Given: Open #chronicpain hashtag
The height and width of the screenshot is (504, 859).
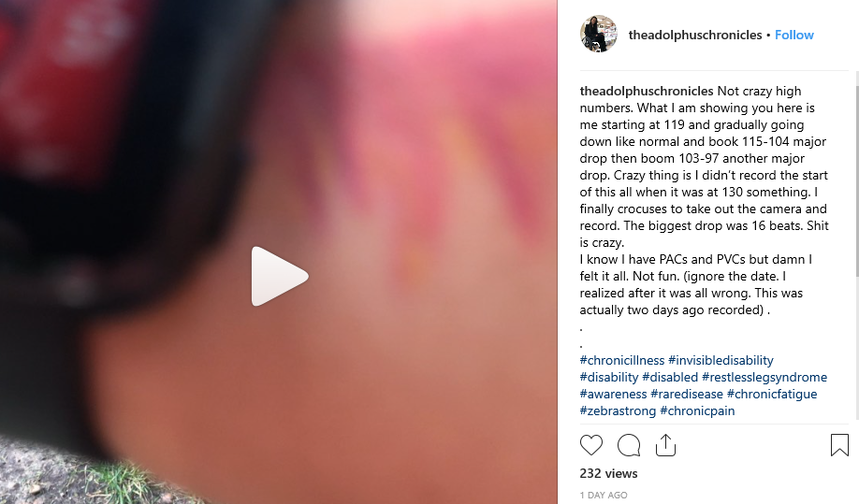Looking at the screenshot, I should [x=697, y=411].
